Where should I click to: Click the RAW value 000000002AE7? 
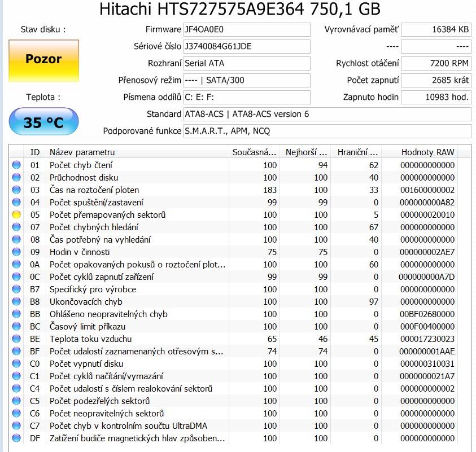(427, 252)
